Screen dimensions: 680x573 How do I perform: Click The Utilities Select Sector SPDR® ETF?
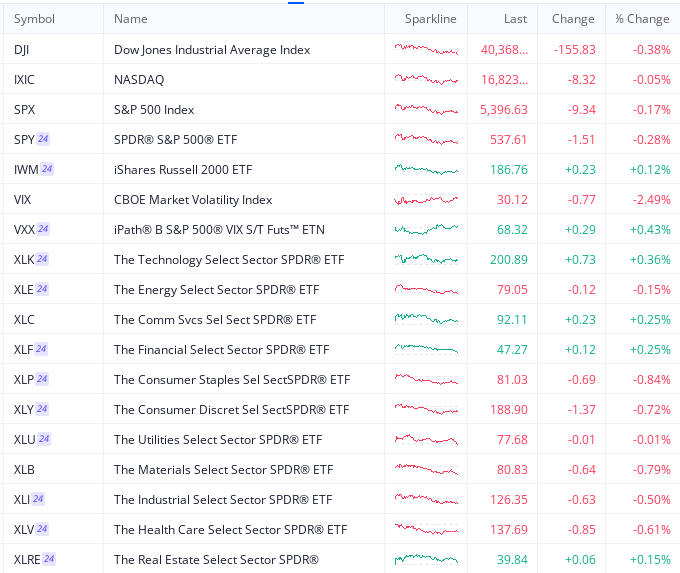[x=218, y=439]
